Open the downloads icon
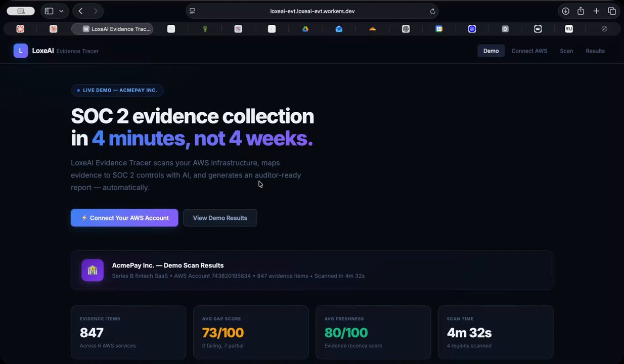 [565, 11]
